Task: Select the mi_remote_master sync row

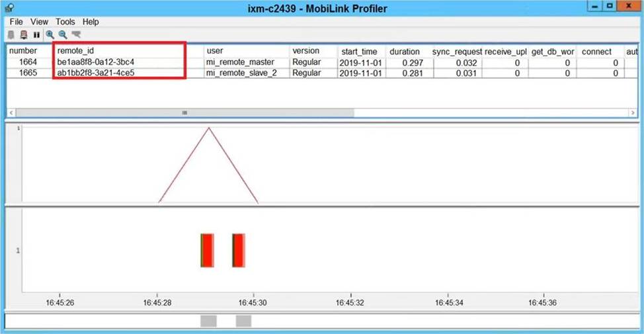Action: [239, 63]
